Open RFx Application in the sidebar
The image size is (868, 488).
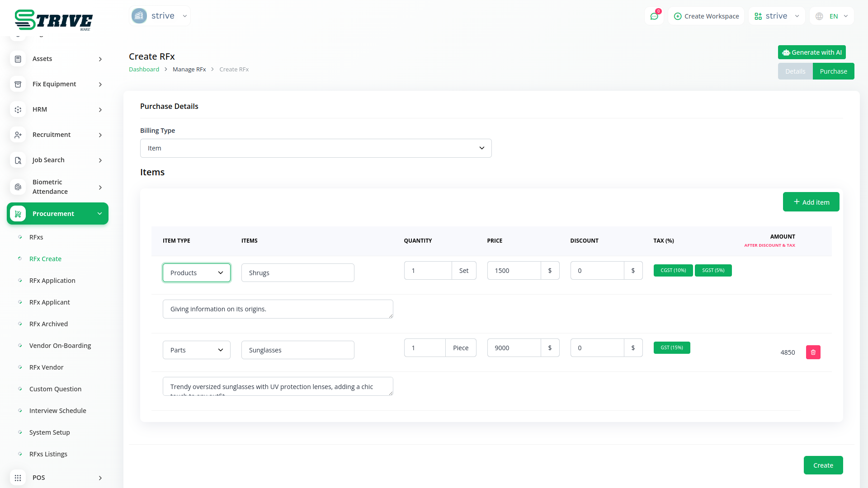[x=52, y=281]
